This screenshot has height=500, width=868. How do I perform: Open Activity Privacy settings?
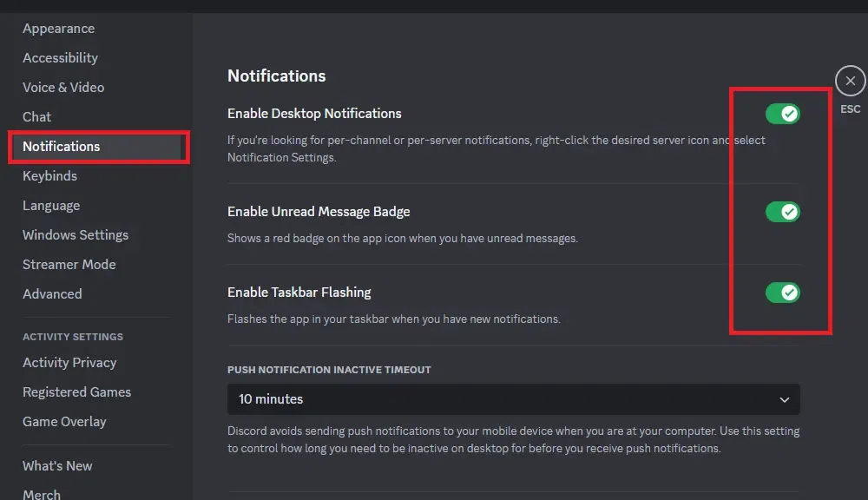69,363
